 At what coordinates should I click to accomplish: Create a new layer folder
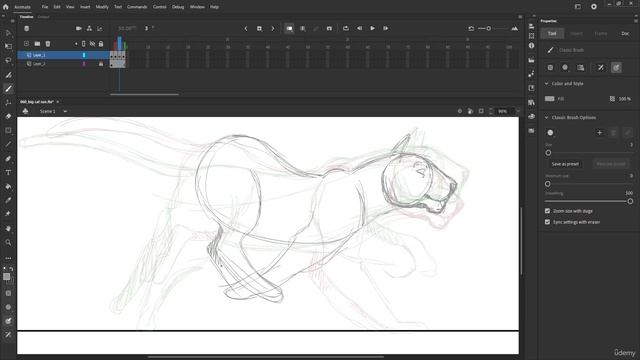37,44
